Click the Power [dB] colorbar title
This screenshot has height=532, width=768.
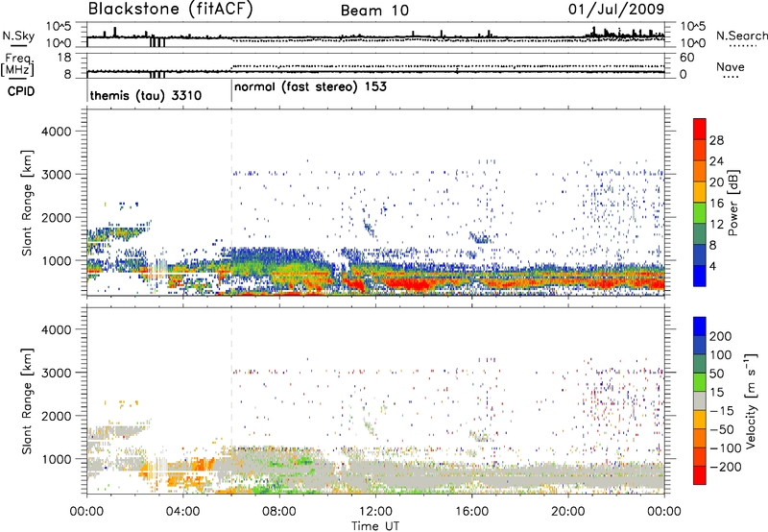[732, 203]
